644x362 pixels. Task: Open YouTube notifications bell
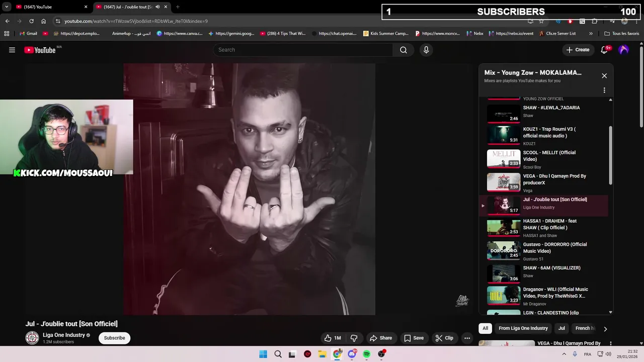[x=604, y=50]
